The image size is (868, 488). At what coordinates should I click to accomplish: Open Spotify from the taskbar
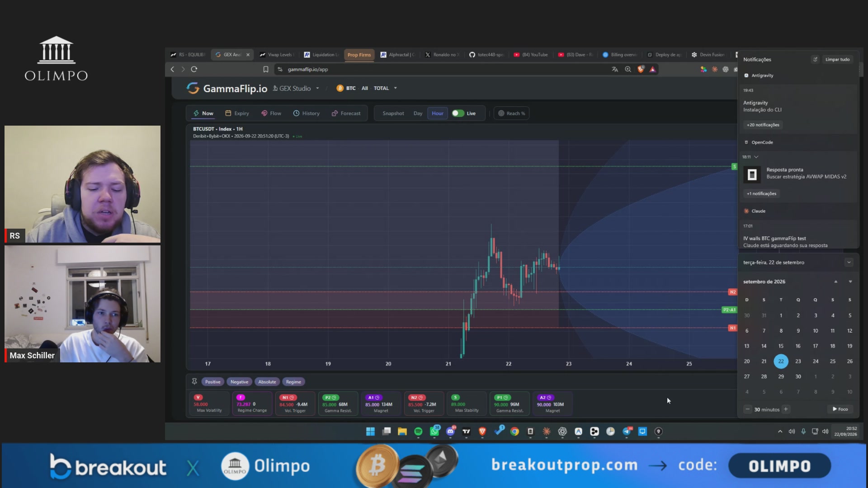(418, 432)
